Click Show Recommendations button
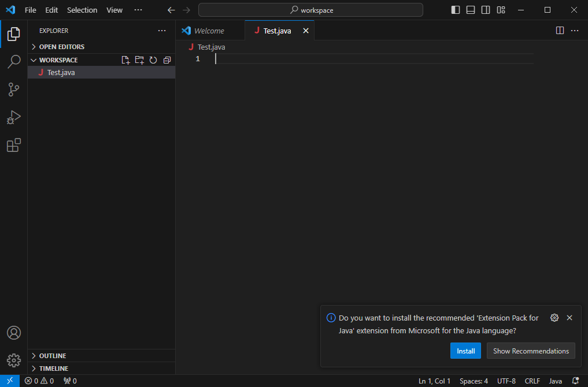The image size is (588, 387). 531,351
